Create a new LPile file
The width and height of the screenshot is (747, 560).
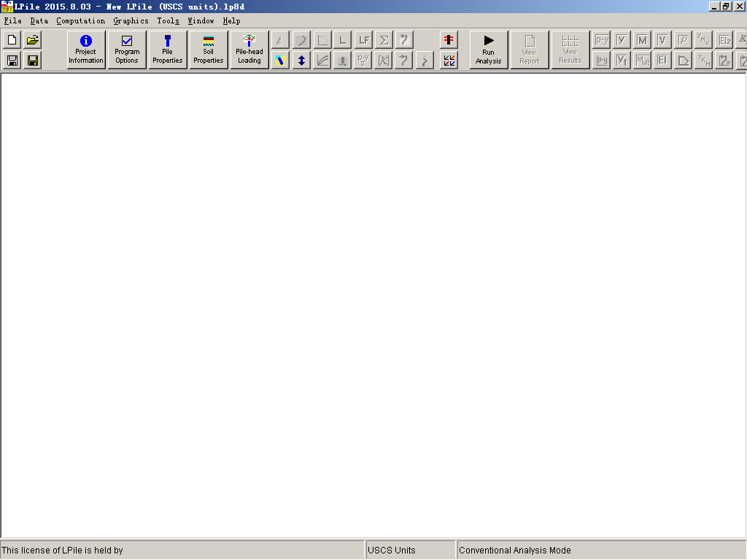point(12,40)
